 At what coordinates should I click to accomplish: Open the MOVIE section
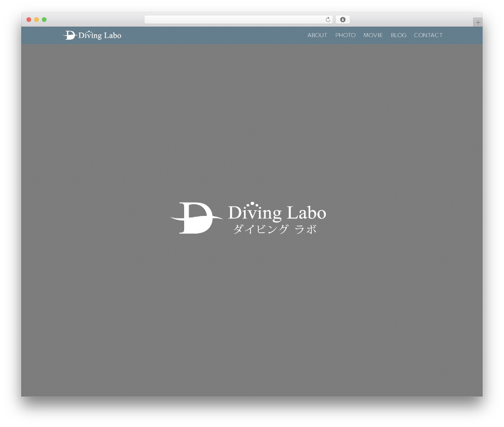pyautogui.click(x=373, y=35)
